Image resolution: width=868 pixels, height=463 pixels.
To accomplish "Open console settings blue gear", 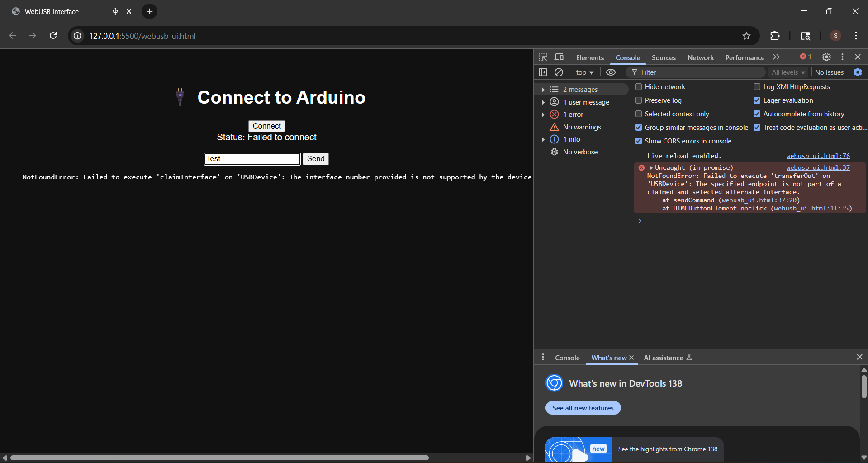I will [858, 72].
